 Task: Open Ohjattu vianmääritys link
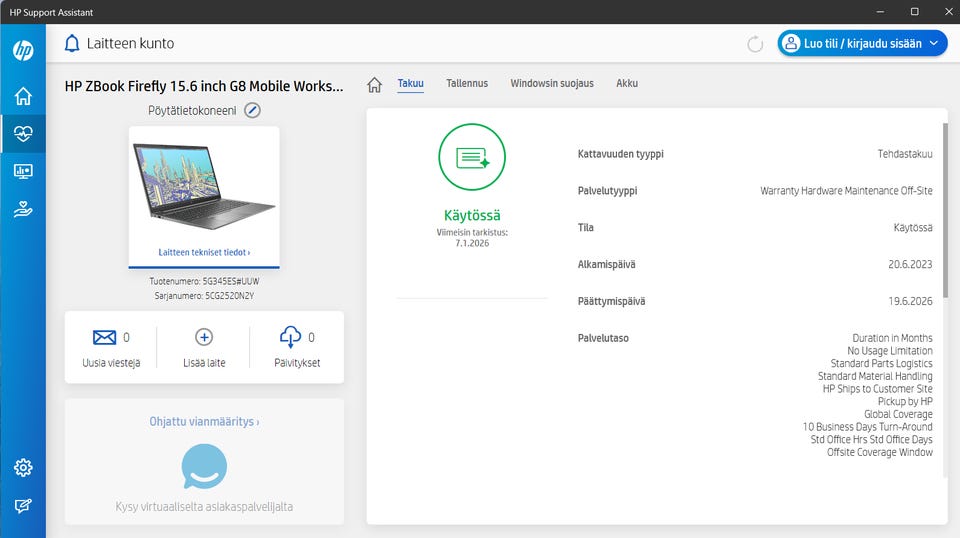204,422
